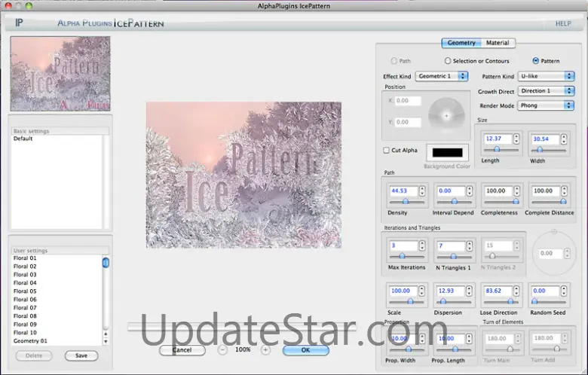Click the Cancel button
This screenshot has width=588, height=375.
point(182,350)
